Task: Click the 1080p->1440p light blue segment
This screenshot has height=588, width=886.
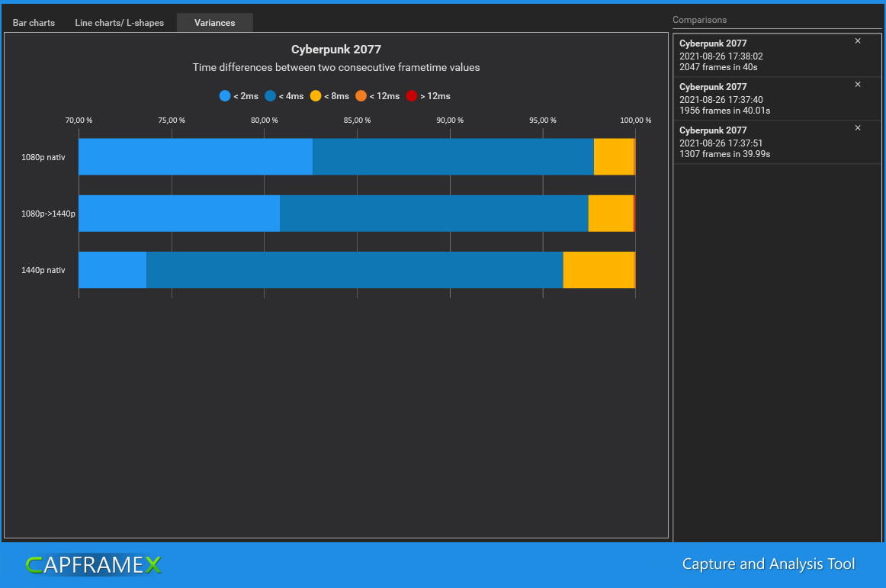Action: coord(179,213)
